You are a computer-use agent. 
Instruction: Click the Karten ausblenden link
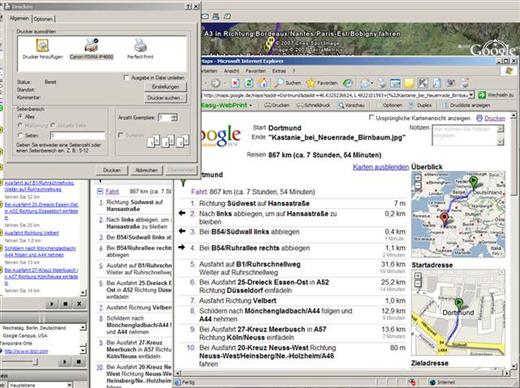point(381,167)
